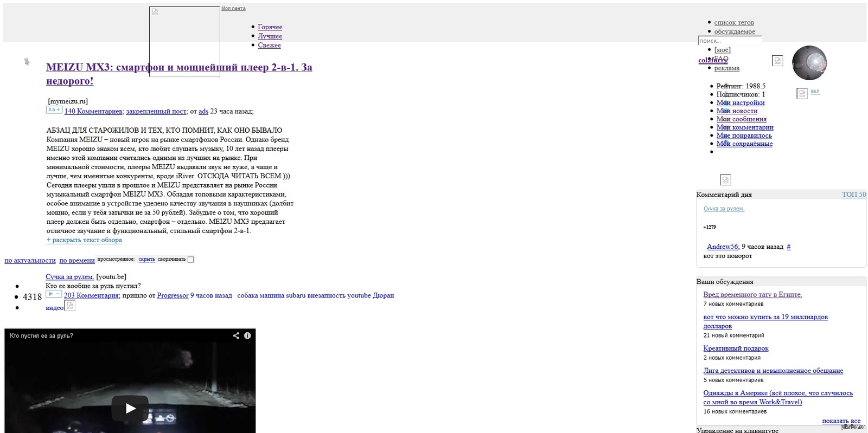The width and height of the screenshot is (868, 433).
Task: Open Однажды в Америке discussion
Action: [x=778, y=397]
